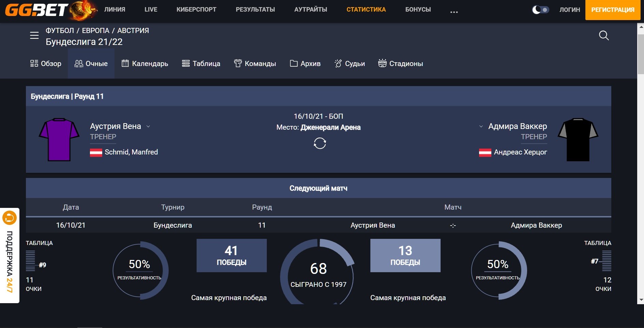
Task: Open the Календарь tab
Action: point(145,64)
